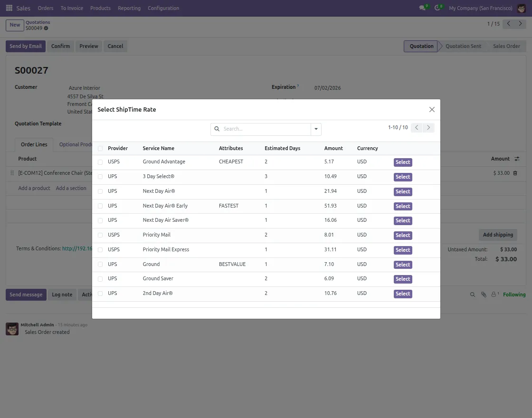Image resolution: width=532 pixels, height=418 pixels.
Task: Select the 2nd Day Air rate
Action: [x=403, y=294]
